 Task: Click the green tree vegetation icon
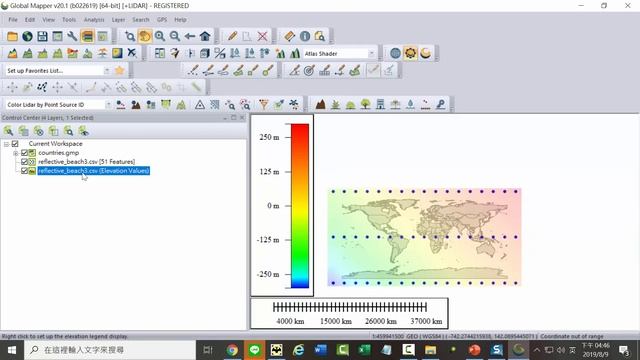365,105
